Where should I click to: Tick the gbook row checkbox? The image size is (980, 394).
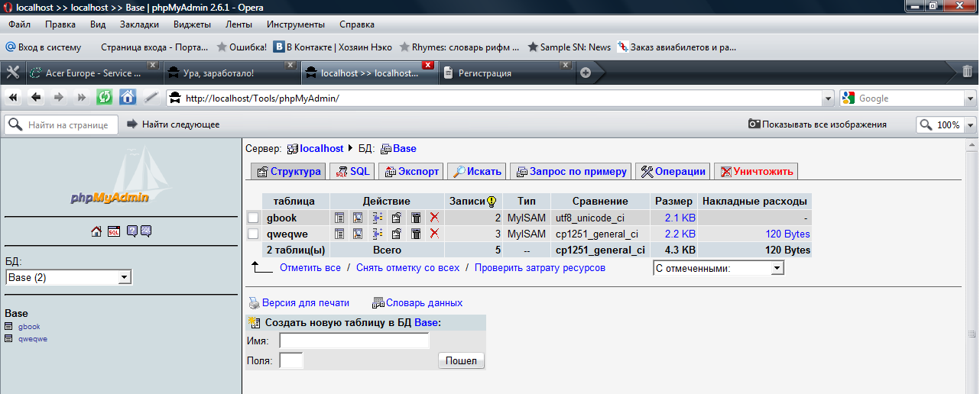click(253, 218)
